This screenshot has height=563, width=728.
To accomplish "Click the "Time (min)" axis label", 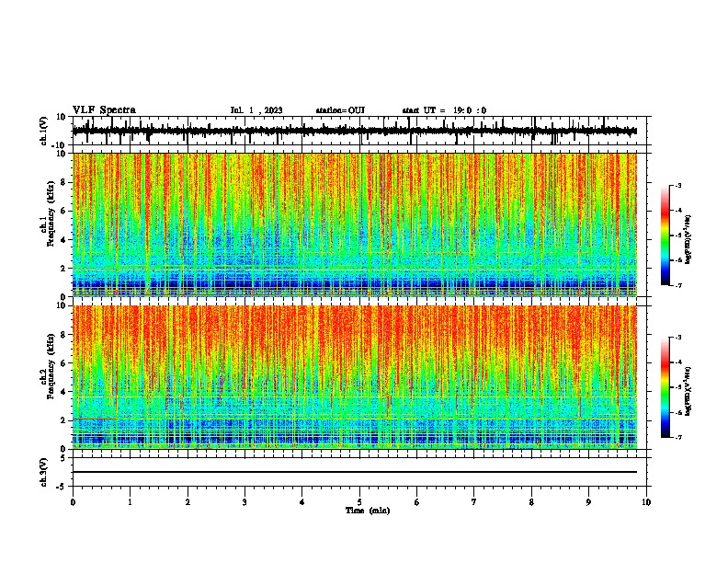I will (x=368, y=511).
